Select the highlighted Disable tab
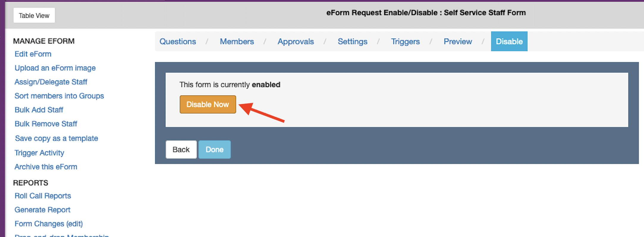 pyautogui.click(x=509, y=42)
